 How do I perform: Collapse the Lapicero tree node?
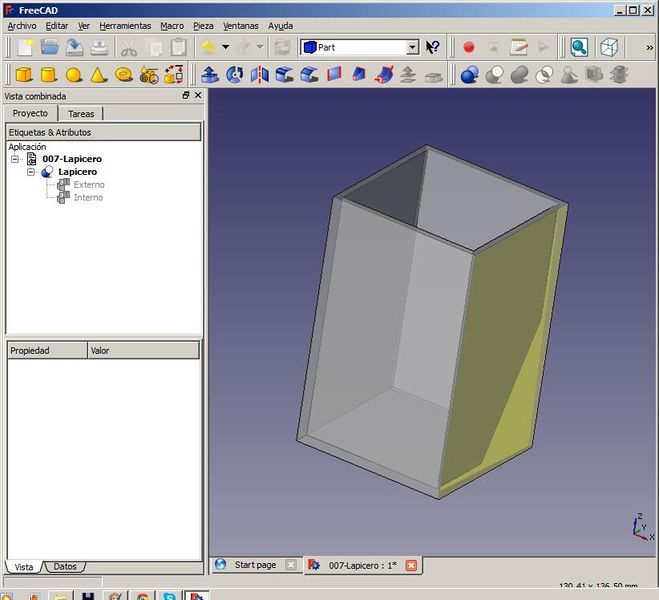31,172
